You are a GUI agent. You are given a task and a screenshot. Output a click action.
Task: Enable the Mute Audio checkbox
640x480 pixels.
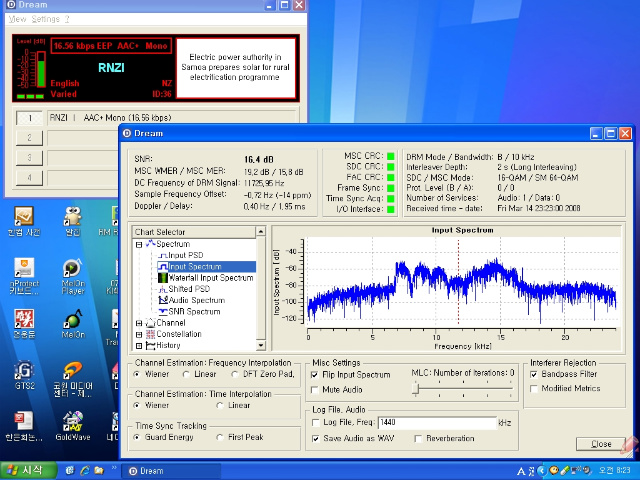click(314, 390)
